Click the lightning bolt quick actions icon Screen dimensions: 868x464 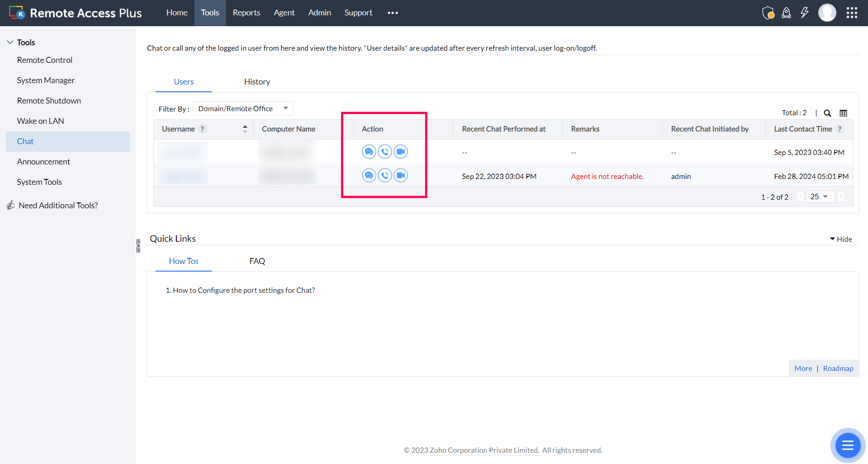pyautogui.click(x=805, y=13)
